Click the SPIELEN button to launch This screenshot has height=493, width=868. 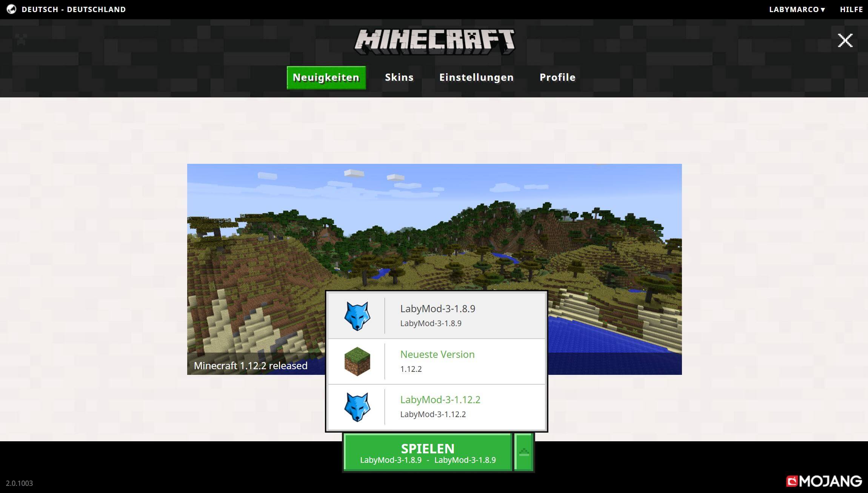[428, 452]
